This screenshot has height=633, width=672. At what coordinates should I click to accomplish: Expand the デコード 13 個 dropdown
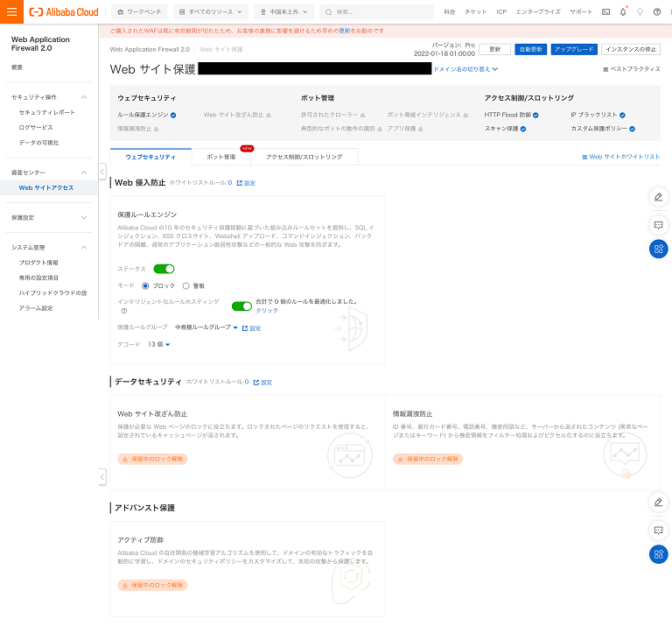tap(159, 344)
